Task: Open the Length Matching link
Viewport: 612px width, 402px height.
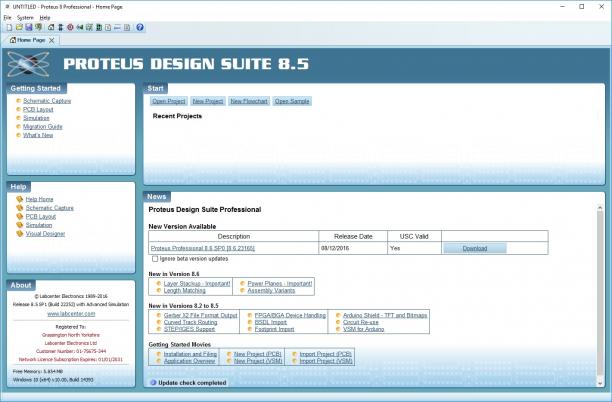Action: pyautogui.click(x=184, y=290)
